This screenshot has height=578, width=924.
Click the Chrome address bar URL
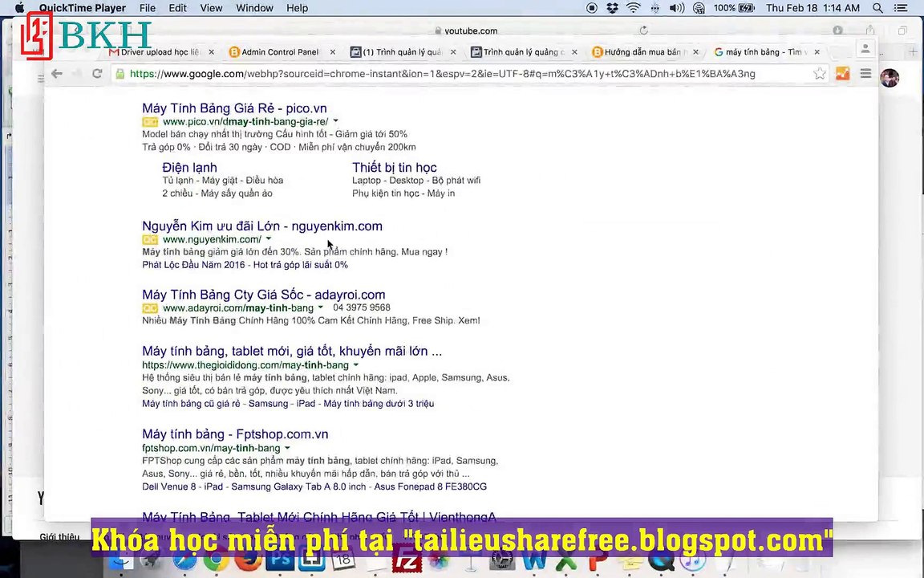pos(442,74)
